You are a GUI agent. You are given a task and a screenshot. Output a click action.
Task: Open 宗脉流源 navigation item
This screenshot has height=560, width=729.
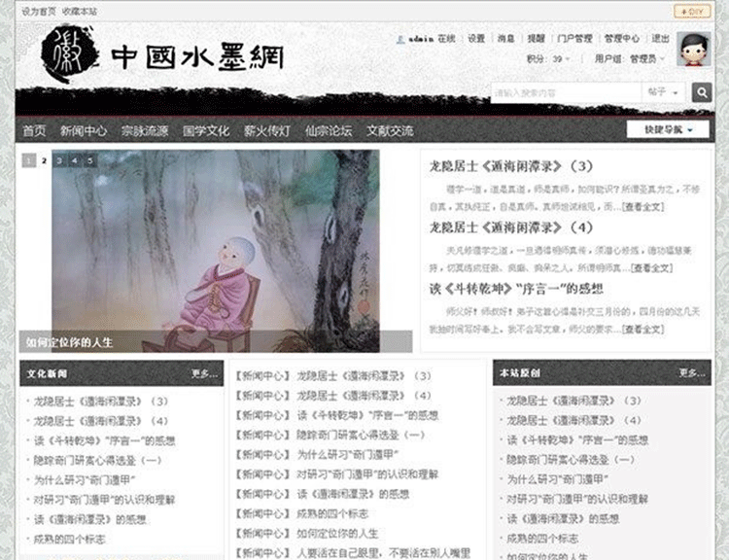coord(145,130)
